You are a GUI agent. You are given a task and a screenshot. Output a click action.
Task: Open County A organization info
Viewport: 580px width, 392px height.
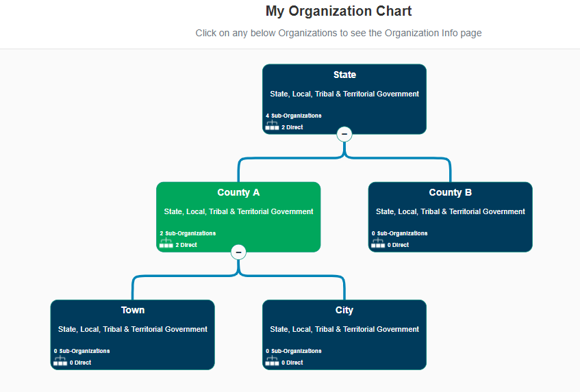click(x=238, y=192)
